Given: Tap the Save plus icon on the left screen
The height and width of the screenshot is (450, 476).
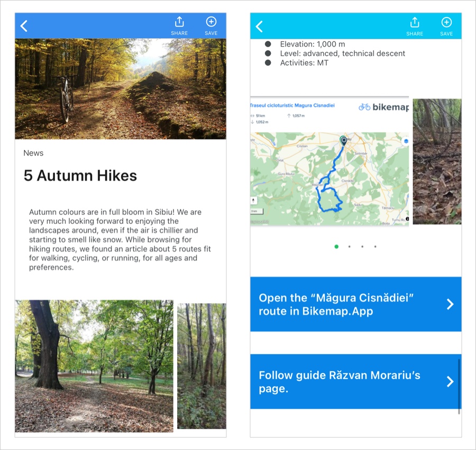Looking at the screenshot, I should tap(211, 22).
